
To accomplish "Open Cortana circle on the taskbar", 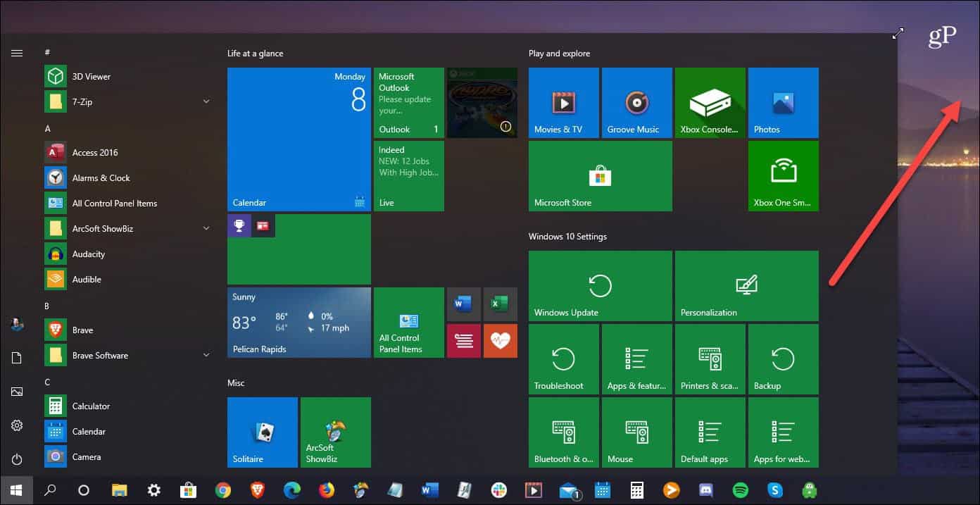I will [84, 490].
